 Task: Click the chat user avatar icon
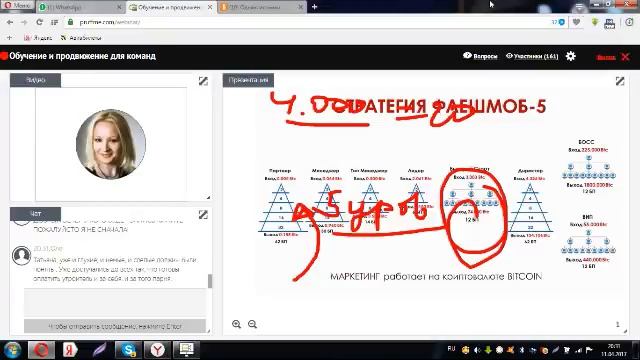click(x=21, y=256)
